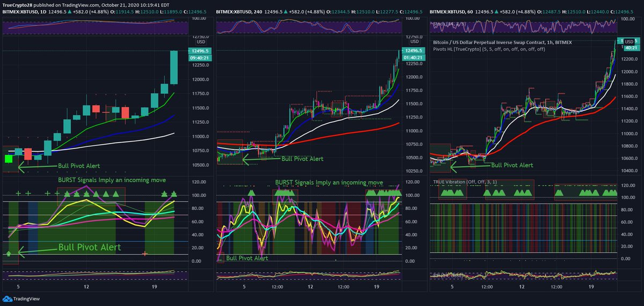Click the TradingView logo at the bottom left
Image resolution: width=644 pixels, height=306 pixels.
20,300
